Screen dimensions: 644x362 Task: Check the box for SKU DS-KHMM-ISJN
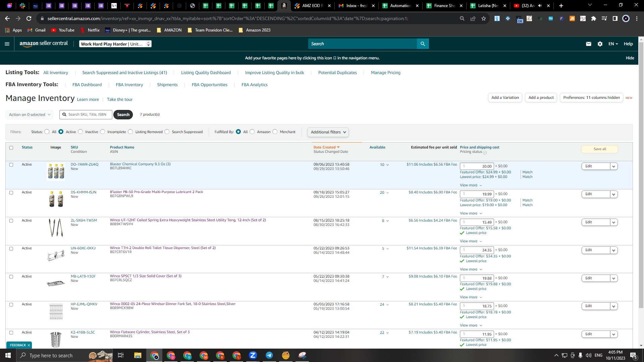[x=11, y=193]
